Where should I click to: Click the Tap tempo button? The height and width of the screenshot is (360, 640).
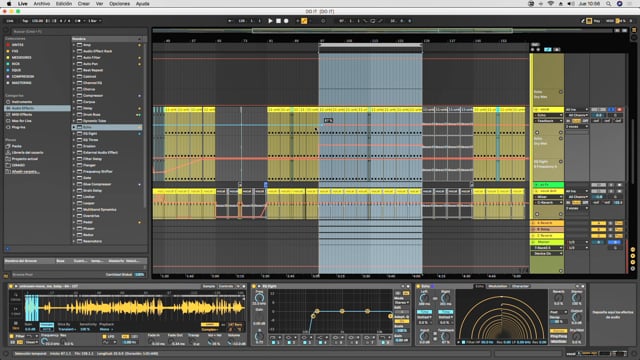pyautogui.click(x=25, y=21)
